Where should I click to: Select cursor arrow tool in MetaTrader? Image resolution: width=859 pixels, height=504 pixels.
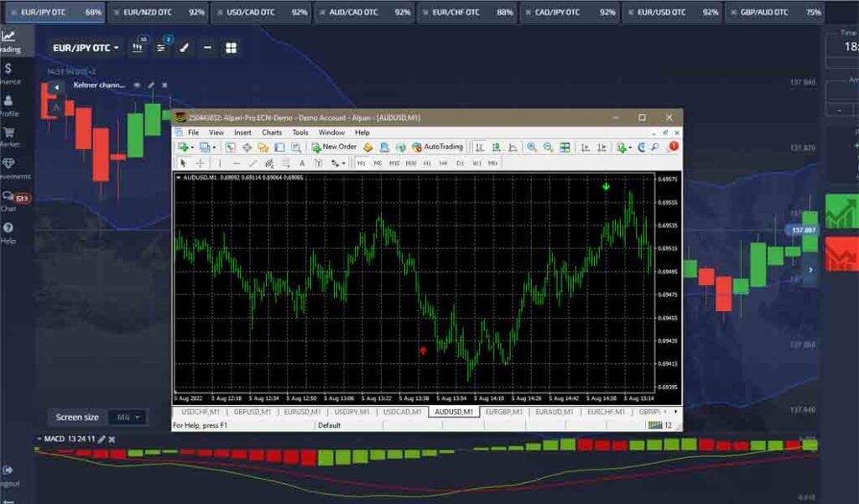(184, 164)
